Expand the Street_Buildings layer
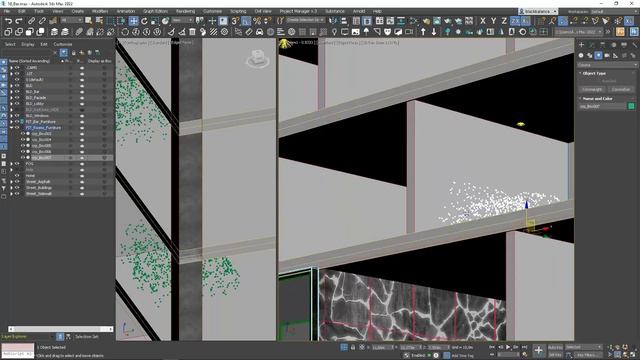 (11, 188)
